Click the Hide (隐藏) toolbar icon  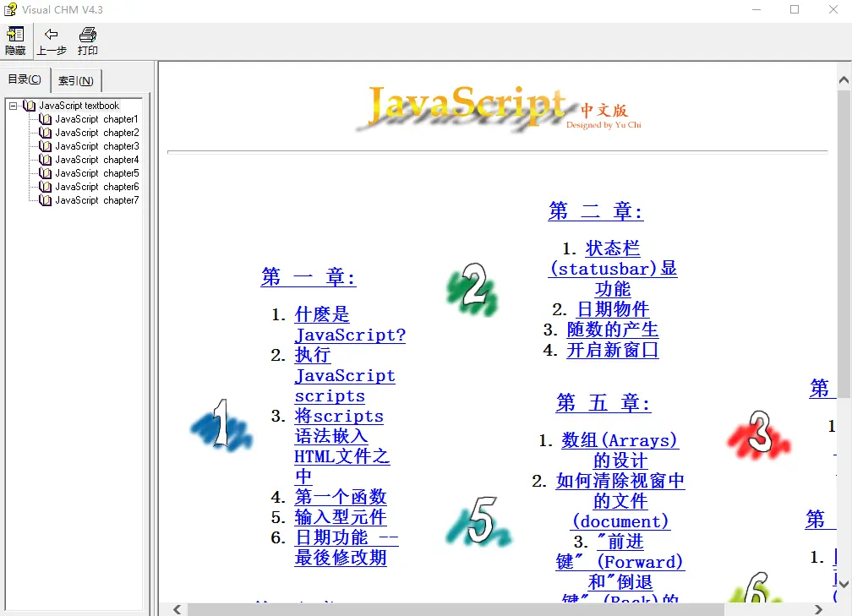pyautogui.click(x=15, y=35)
